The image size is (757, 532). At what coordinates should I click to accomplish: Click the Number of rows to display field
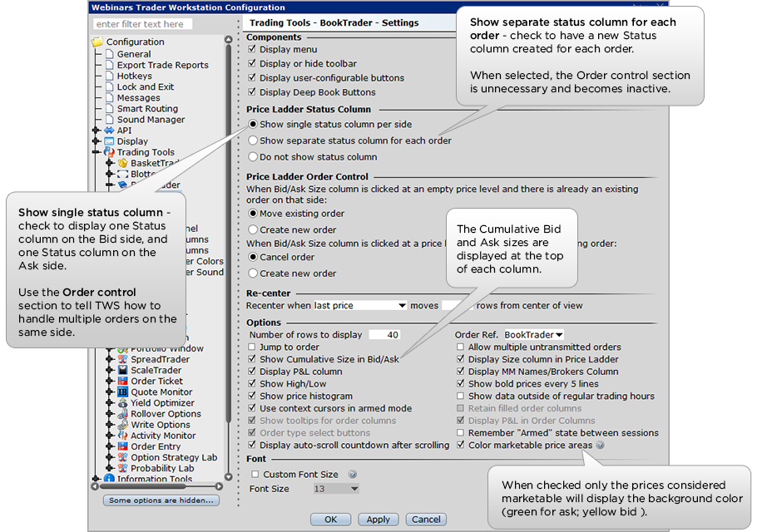tap(385, 335)
